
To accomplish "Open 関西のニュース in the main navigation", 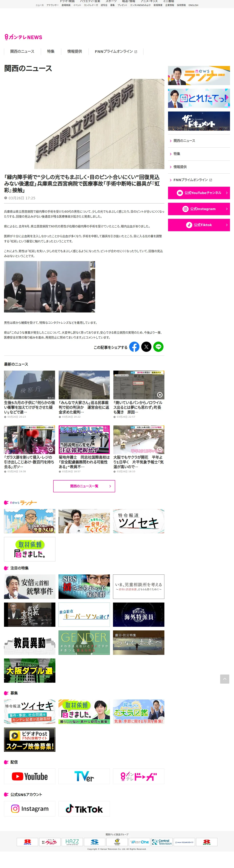I will pyautogui.click(x=22, y=52).
